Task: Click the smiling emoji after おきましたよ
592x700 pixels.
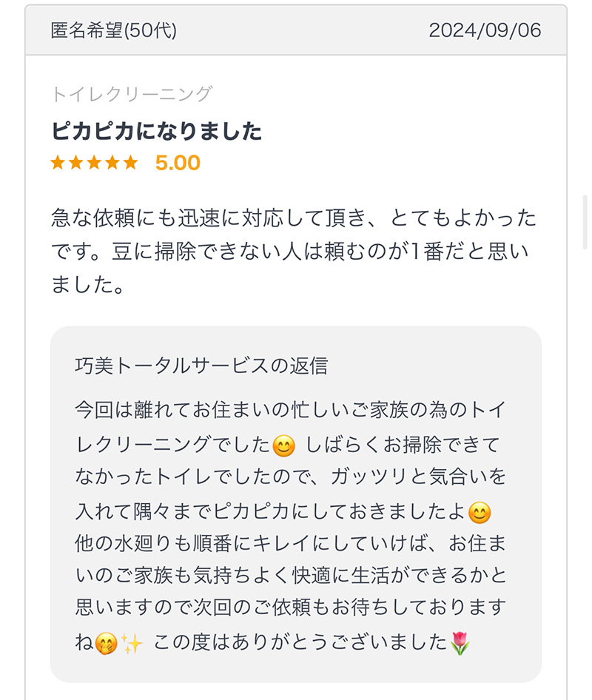Action: pos(480,513)
